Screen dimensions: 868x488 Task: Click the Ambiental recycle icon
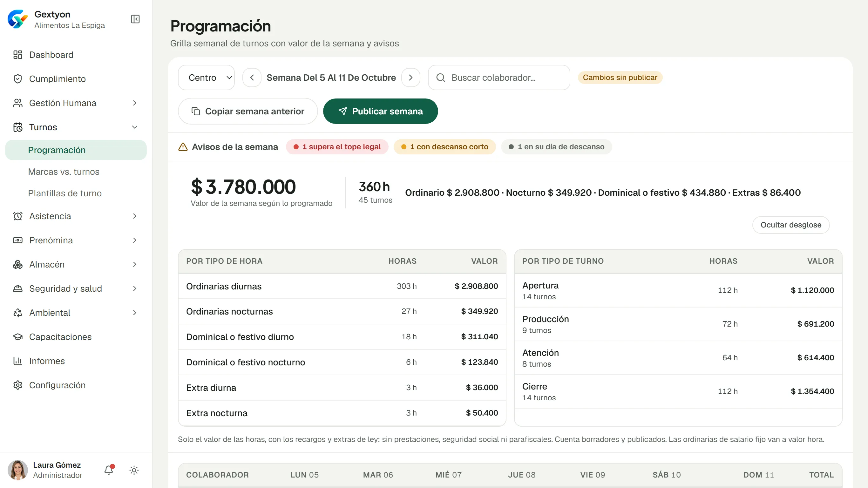tap(17, 313)
